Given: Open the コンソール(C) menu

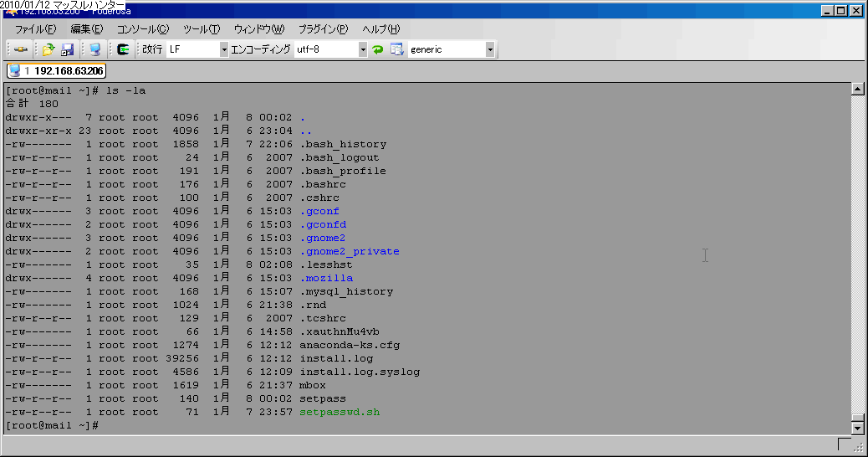Looking at the screenshot, I should [x=143, y=28].
